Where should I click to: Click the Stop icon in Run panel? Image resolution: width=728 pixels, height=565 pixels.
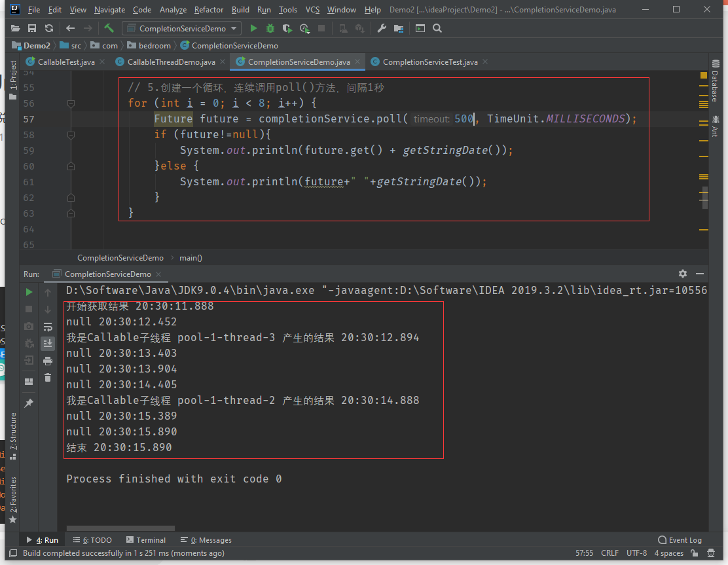29,309
